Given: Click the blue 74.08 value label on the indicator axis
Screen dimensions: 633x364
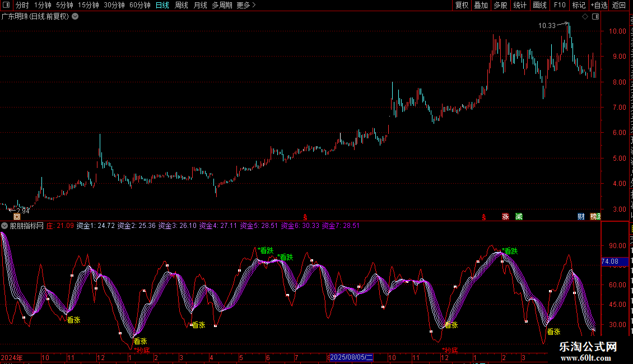Looking at the screenshot, I should (x=615, y=262).
